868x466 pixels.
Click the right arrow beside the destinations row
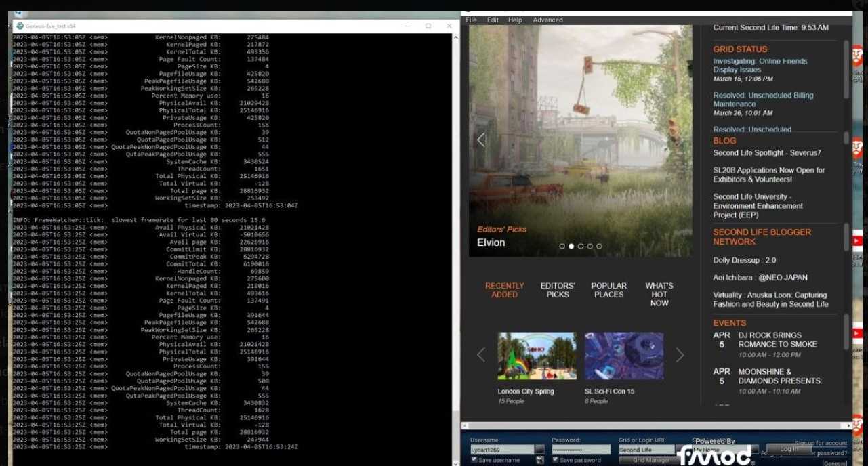pyautogui.click(x=680, y=354)
